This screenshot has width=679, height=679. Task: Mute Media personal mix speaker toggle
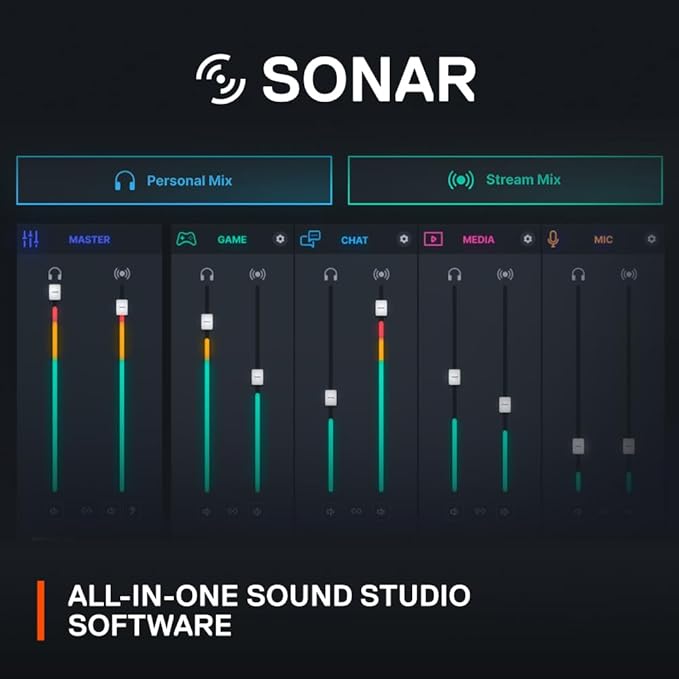point(453,512)
